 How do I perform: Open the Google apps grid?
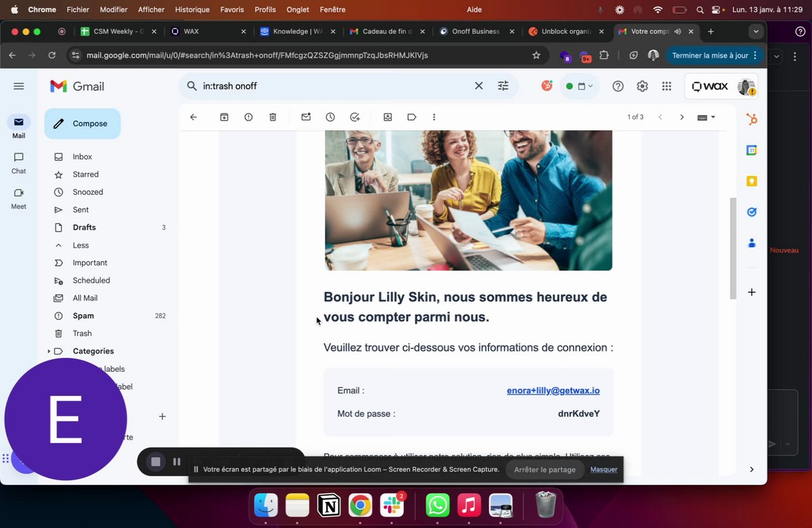click(x=666, y=86)
